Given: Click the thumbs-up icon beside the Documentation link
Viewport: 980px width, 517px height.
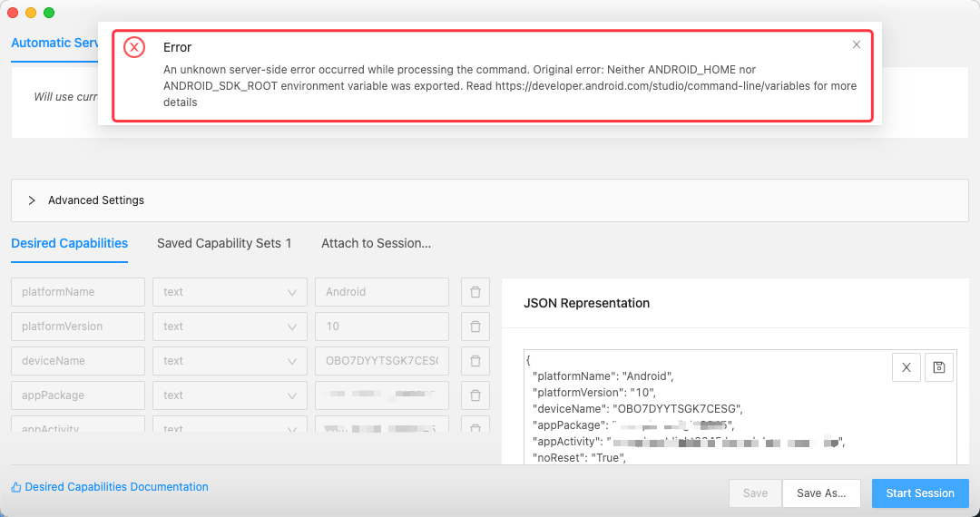Looking at the screenshot, I should (x=16, y=487).
